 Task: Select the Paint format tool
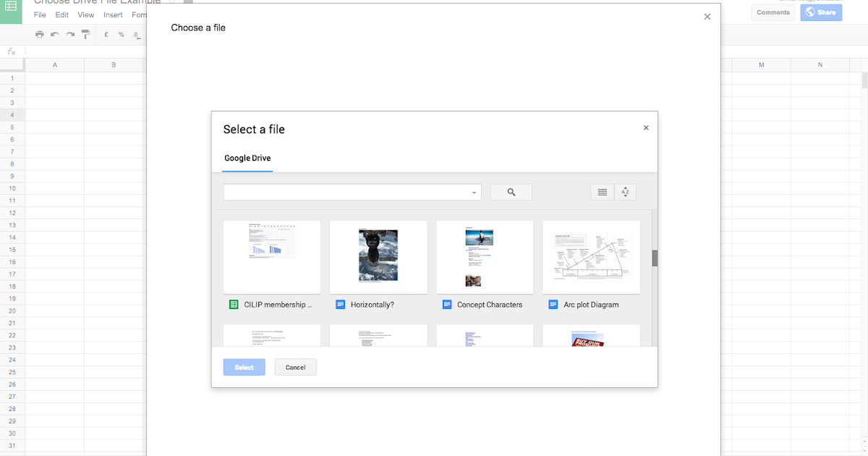(x=85, y=34)
